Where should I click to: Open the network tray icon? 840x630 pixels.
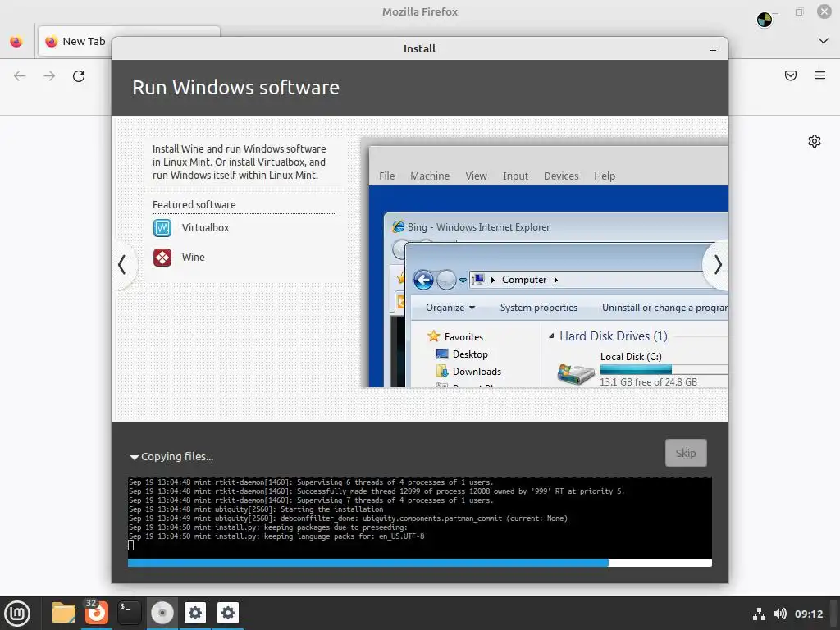[759, 614]
